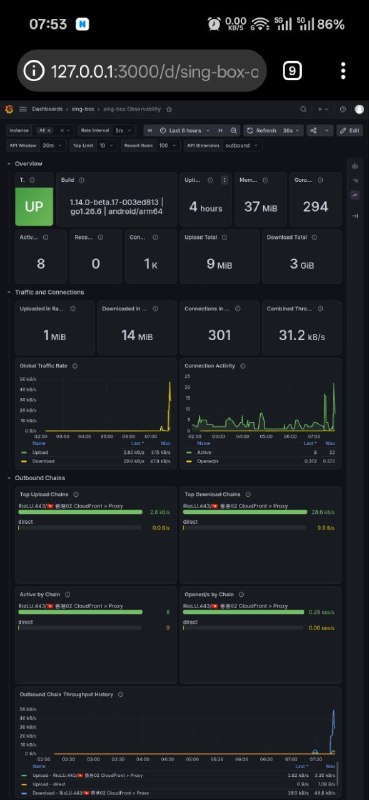This screenshot has width=369, height=800.
Task: Click the 301 Connections value
Action: (x=219, y=335)
